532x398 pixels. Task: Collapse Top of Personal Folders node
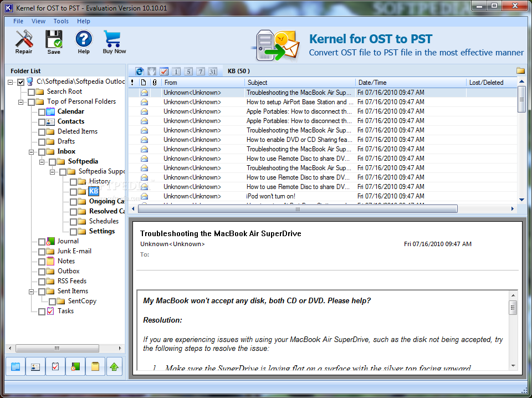(21, 102)
